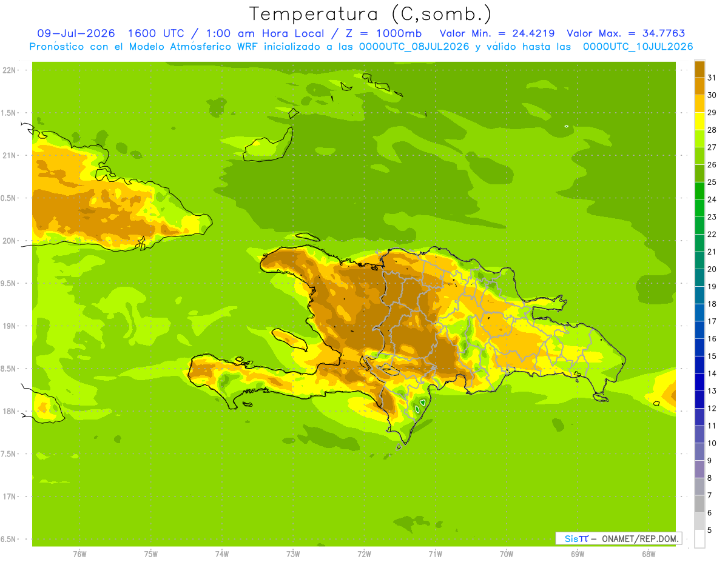Click the "Sisπ" logo text
This screenshot has height=562, width=728.
tap(576, 538)
